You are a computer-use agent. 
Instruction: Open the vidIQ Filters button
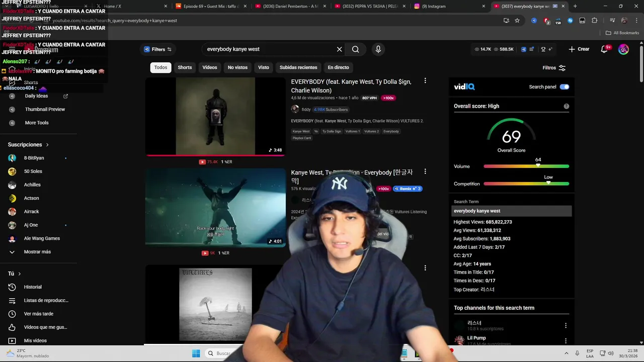click(x=158, y=49)
